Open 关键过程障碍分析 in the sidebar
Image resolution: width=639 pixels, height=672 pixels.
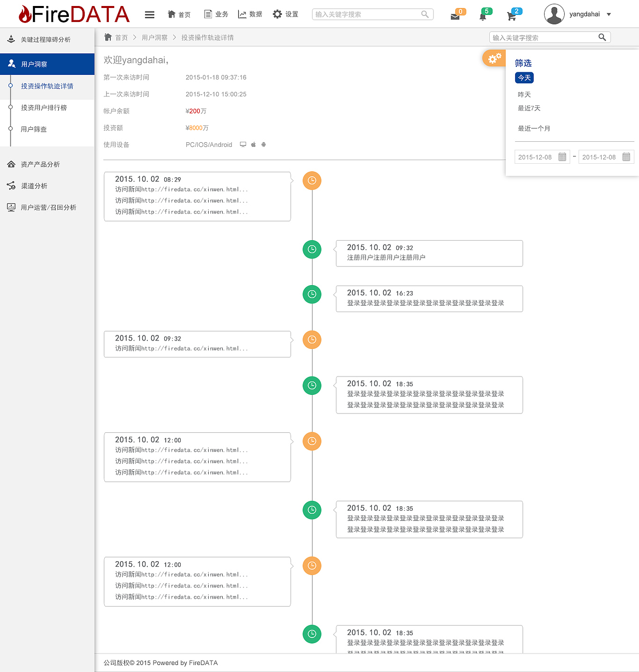(x=47, y=39)
